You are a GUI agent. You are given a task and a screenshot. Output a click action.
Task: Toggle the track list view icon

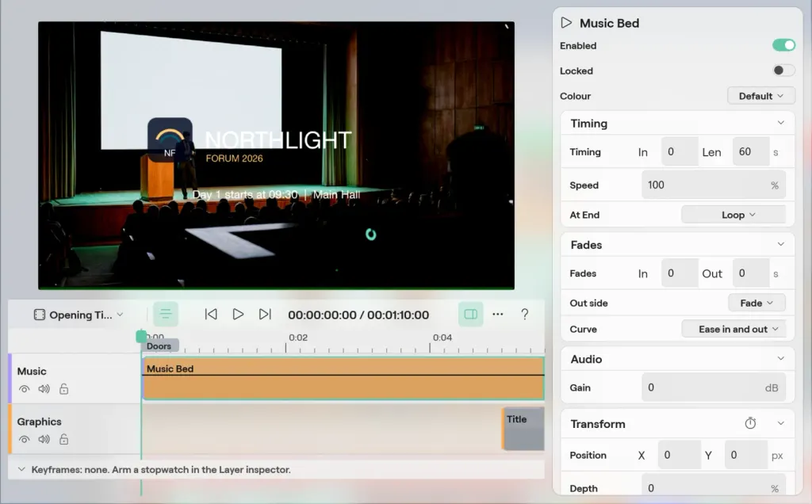(x=166, y=314)
